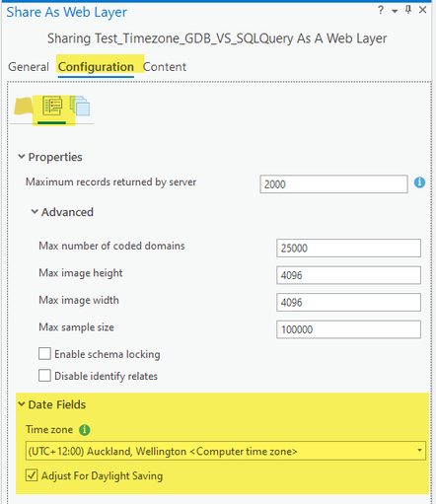Uncheck Adjust For Daylight Saving

pyautogui.click(x=32, y=475)
